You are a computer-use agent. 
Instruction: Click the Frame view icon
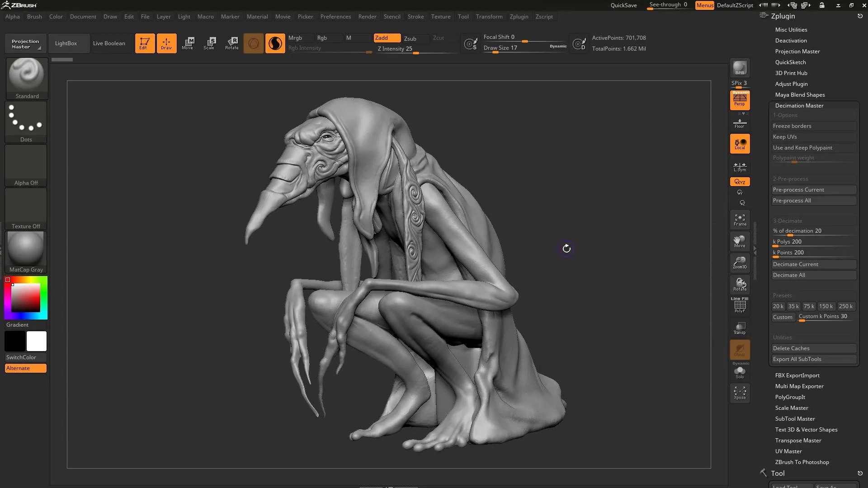(740, 220)
